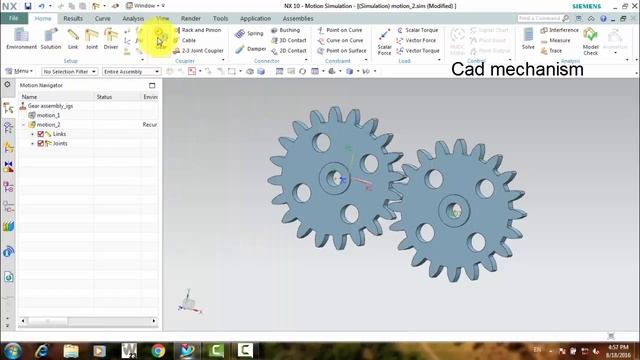Open the Entire Assembly scope dropdown

coord(131,71)
